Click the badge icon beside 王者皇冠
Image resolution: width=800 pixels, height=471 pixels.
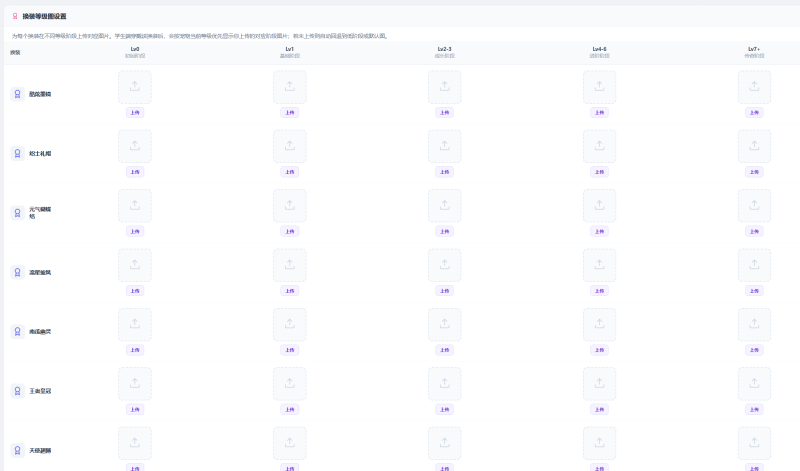17,391
